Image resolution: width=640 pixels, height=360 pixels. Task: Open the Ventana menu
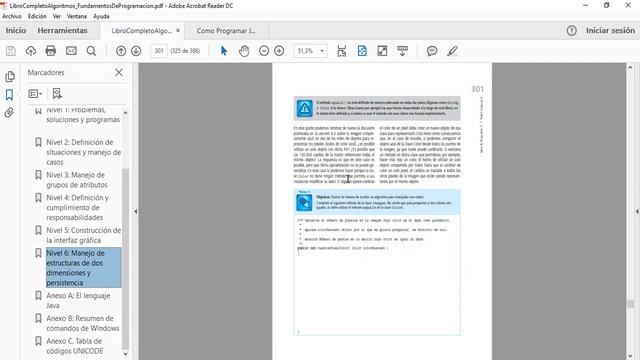click(77, 16)
